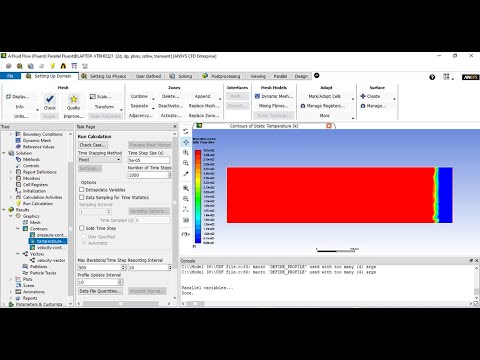Toggle Data Sampling for Time Statistics checkbox

pos(82,197)
